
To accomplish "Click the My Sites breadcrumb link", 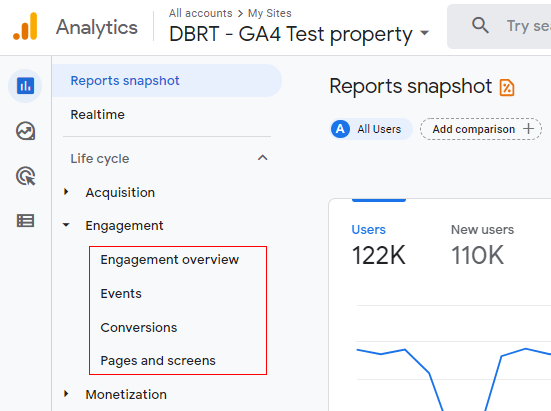I will click(270, 13).
